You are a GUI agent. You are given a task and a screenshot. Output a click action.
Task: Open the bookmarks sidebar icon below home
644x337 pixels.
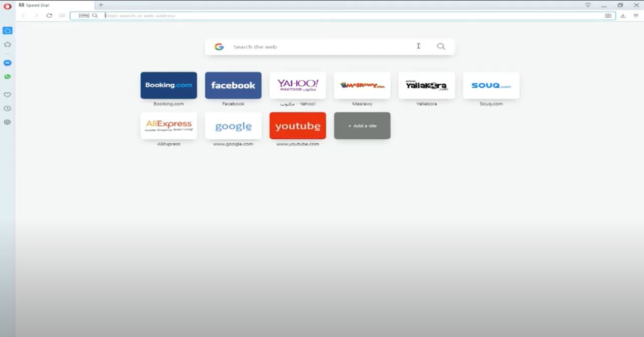7,45
